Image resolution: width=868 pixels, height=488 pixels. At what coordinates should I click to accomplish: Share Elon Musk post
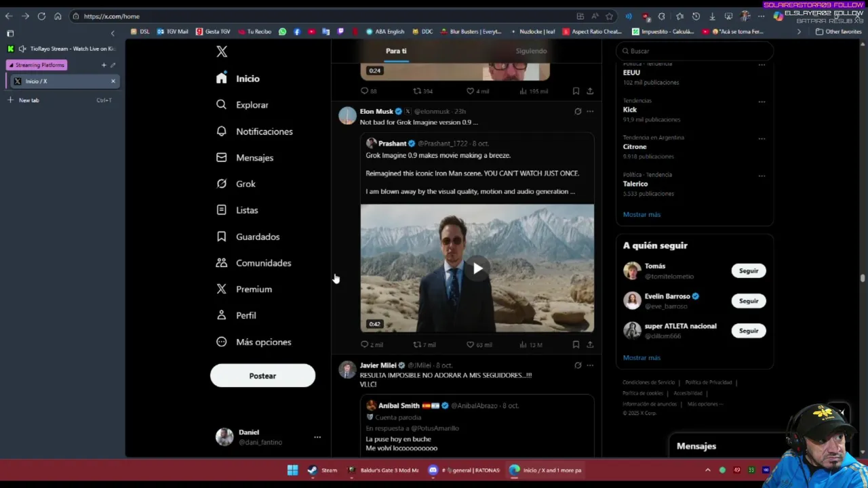pos(590,344)
